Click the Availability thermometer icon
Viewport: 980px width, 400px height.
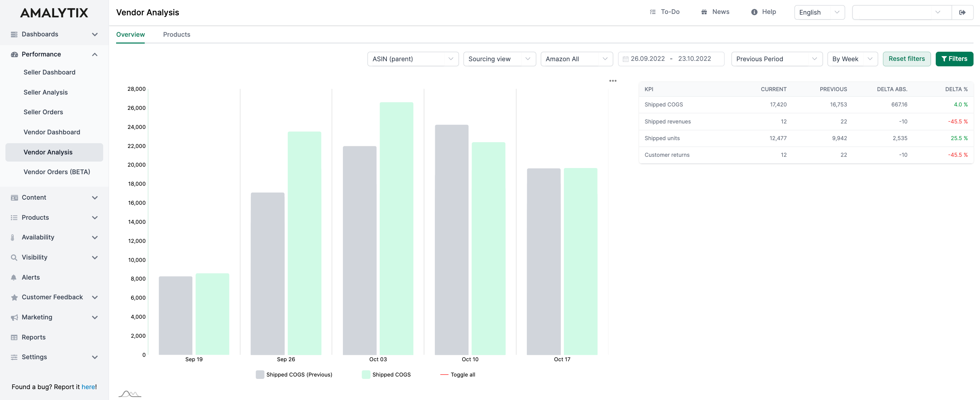[x=13, y=237]
